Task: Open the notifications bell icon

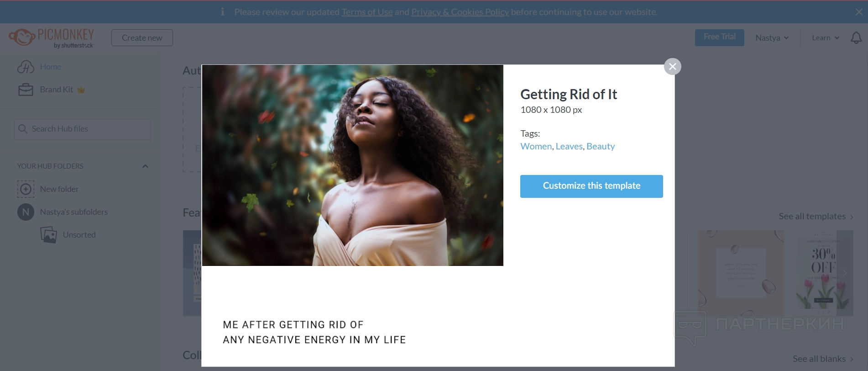Action: coord(856,38)
